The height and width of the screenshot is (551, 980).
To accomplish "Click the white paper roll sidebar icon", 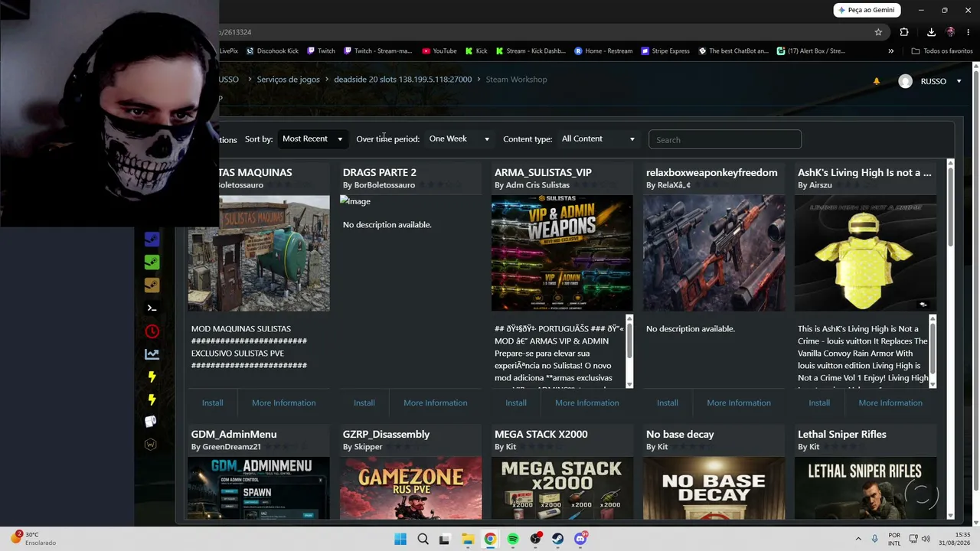I will tap(151, 422).
